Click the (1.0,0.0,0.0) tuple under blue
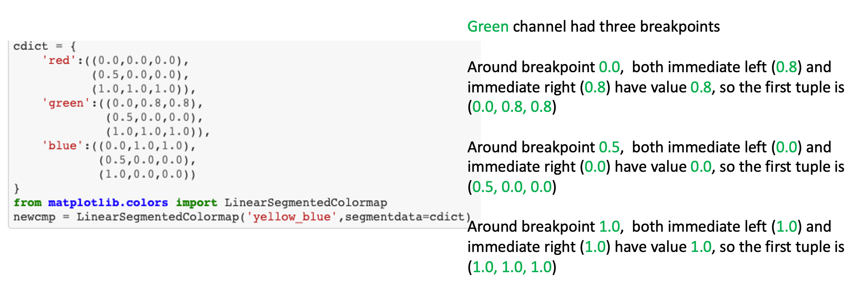This screenshot has width=868, height=303. [x=147, y=174]
